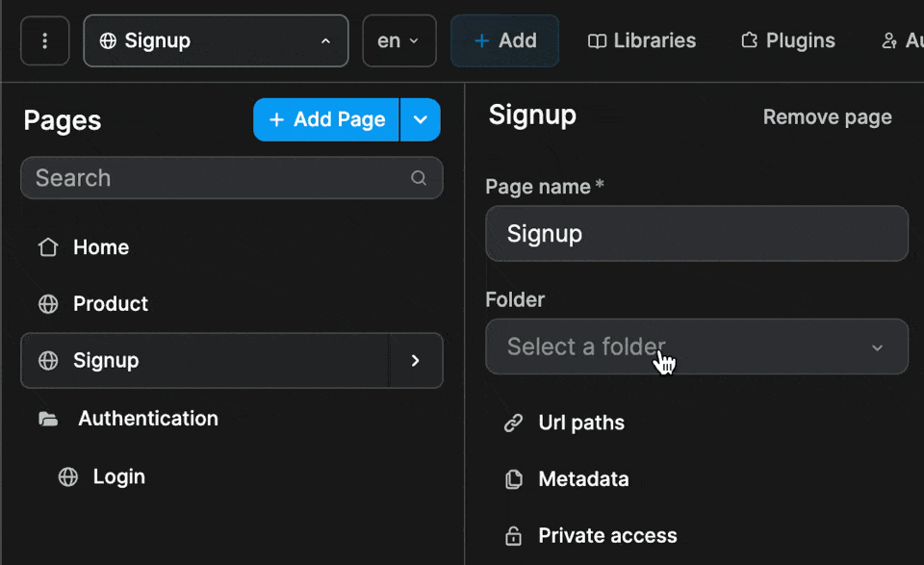Click the Metadata document icon

coord(512,478)
